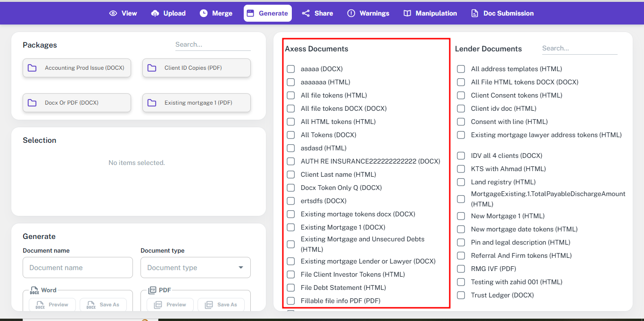Click the Doc Submission file icon

click(x=475, y=13)
